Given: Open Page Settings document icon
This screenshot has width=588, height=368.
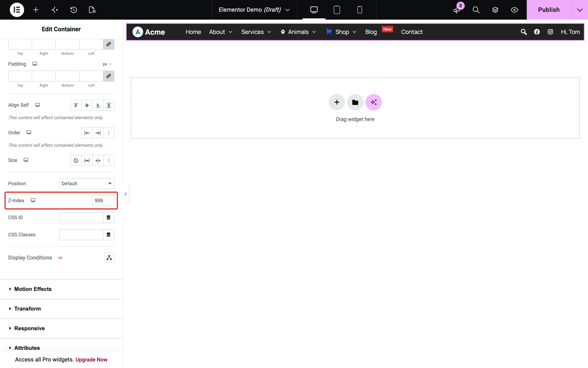Looking at the screenshot, I should [92, 10].
